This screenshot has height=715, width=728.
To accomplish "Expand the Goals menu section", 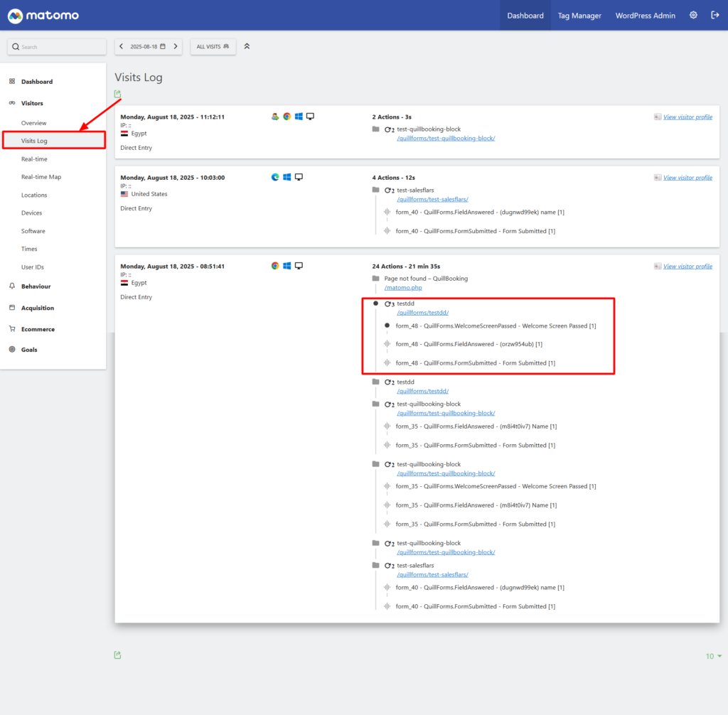I will (x=29, y=350).
